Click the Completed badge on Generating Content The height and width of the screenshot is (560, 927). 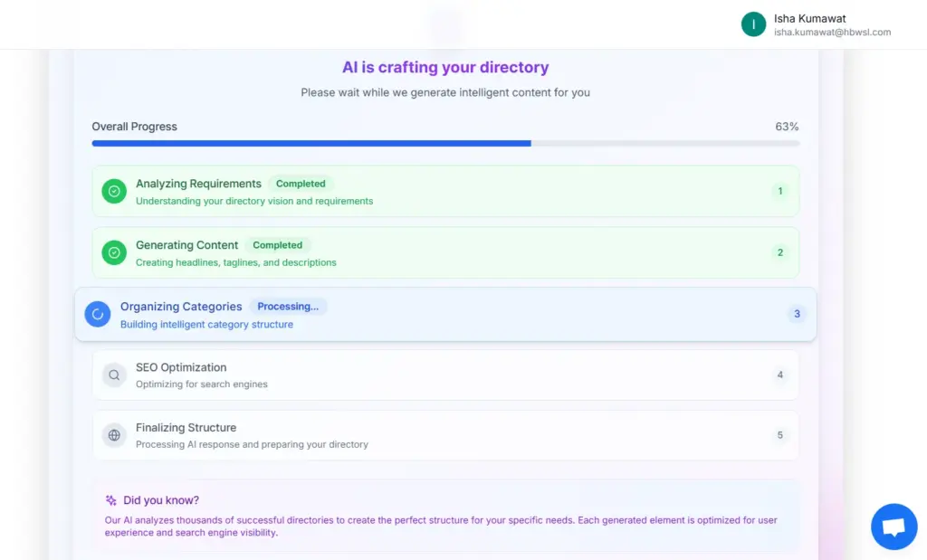tap(278, 244)
